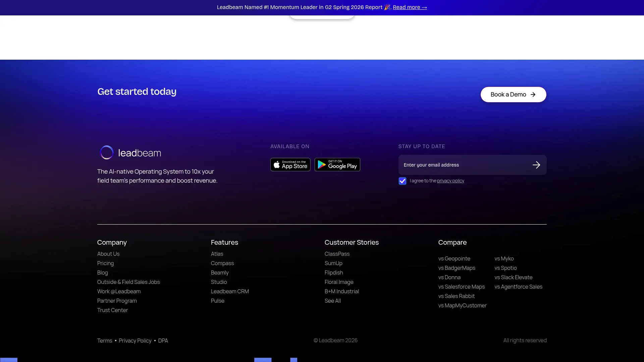Click the Customer Stories column heading
Image resolution: width=644 pixels, height=362 pixels.
coord(352,242)
